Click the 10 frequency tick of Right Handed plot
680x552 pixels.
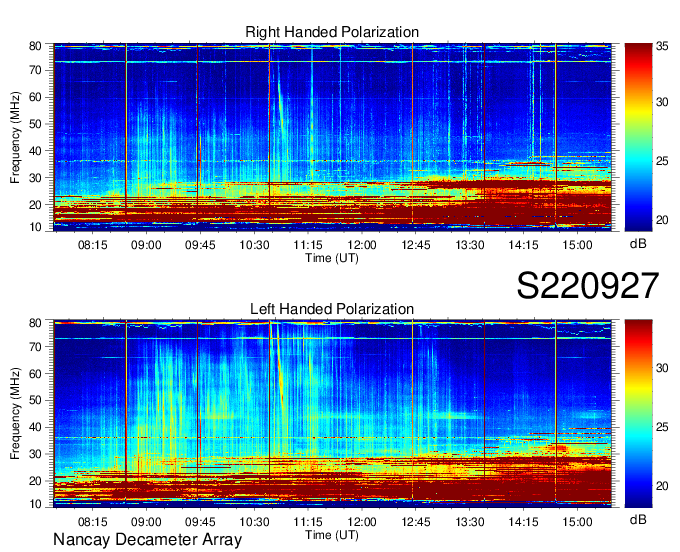click(35, 227)
